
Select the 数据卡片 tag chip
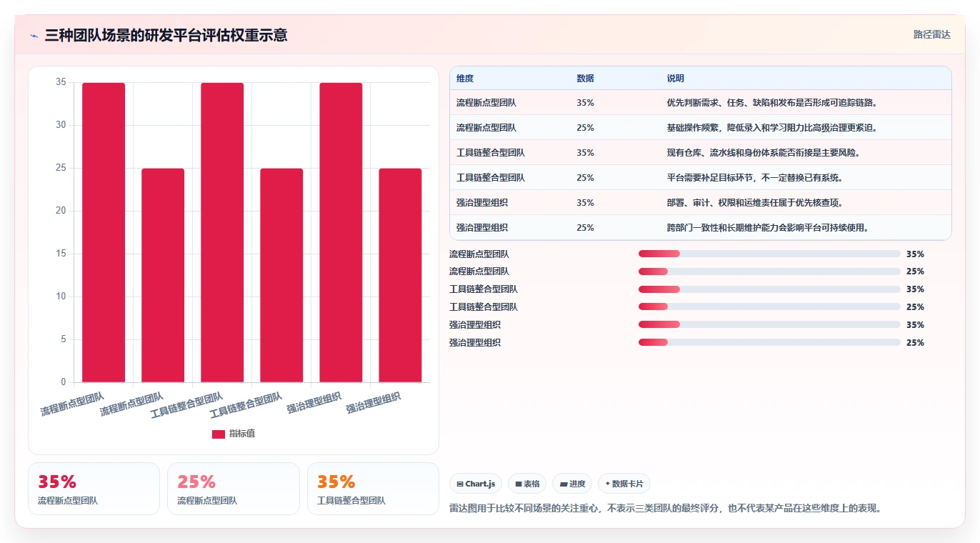click(624, 484)
